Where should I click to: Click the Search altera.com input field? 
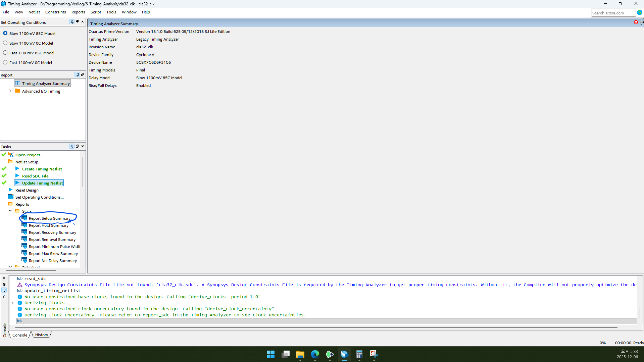point(612,13)
